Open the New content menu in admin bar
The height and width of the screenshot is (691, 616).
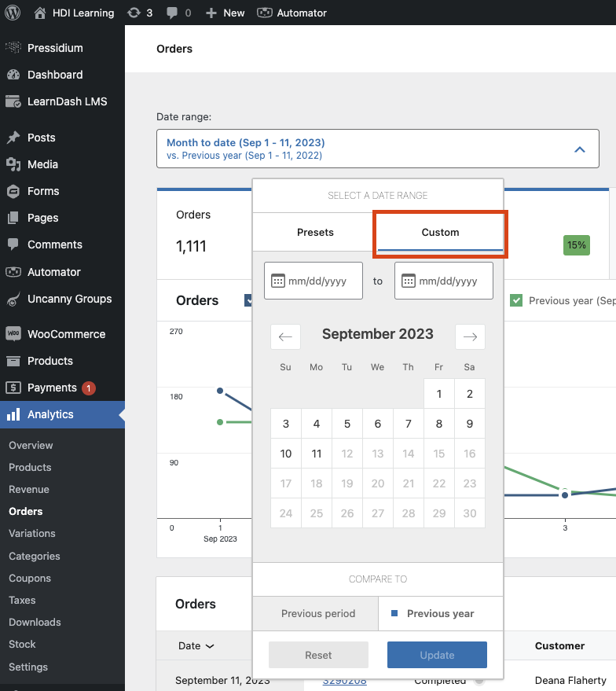225,13
